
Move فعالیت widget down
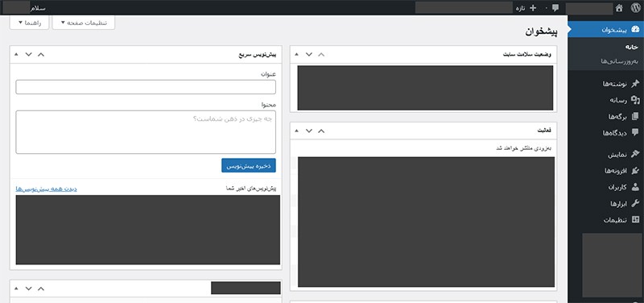tap(309, 131)
